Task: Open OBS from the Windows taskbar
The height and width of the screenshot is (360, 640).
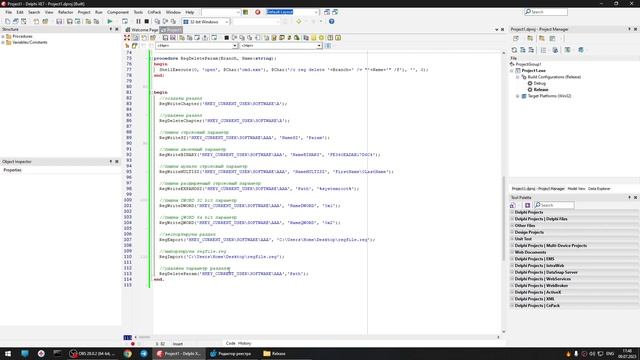Action: 93,353
